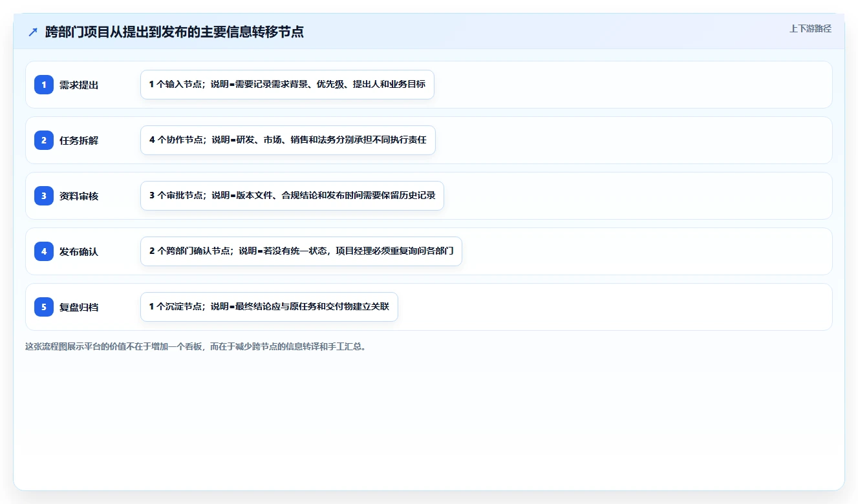Viewport: 858px width, 504px height.
Task: Click the 1 个沉淀节点 description box
Action: click(x=269, y=307)
